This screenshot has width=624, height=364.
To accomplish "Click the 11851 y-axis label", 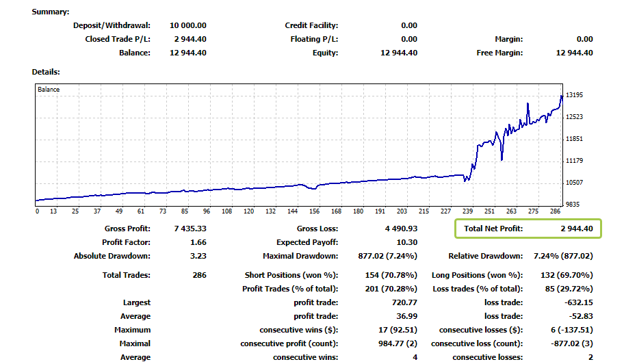I will pos(574,139).
